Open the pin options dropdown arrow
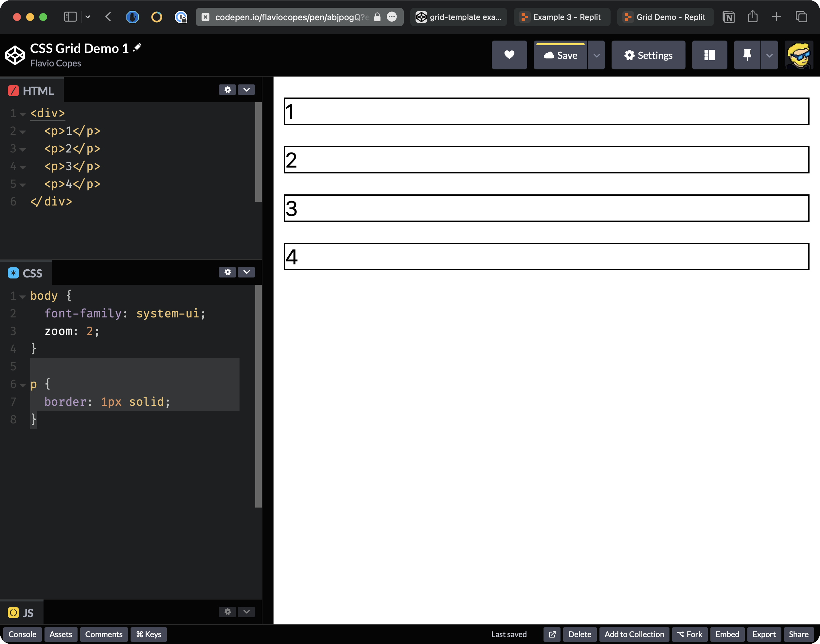820x644 pixels. (769, 55)
